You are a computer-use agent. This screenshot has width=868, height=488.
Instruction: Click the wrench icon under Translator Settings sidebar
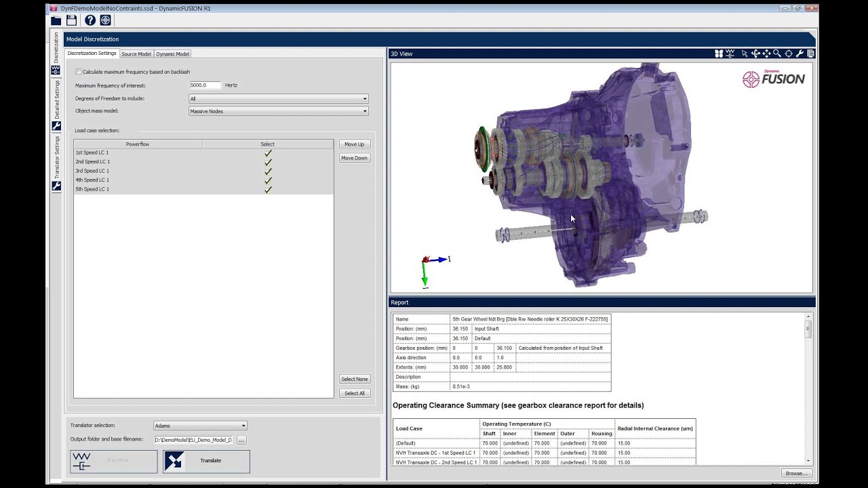[56, 186]
